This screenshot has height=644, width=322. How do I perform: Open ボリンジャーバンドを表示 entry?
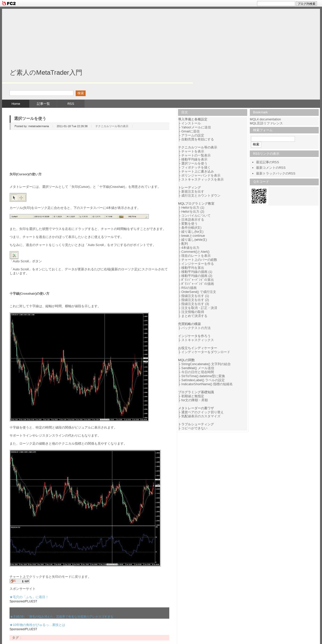click(x=201, y=176)
